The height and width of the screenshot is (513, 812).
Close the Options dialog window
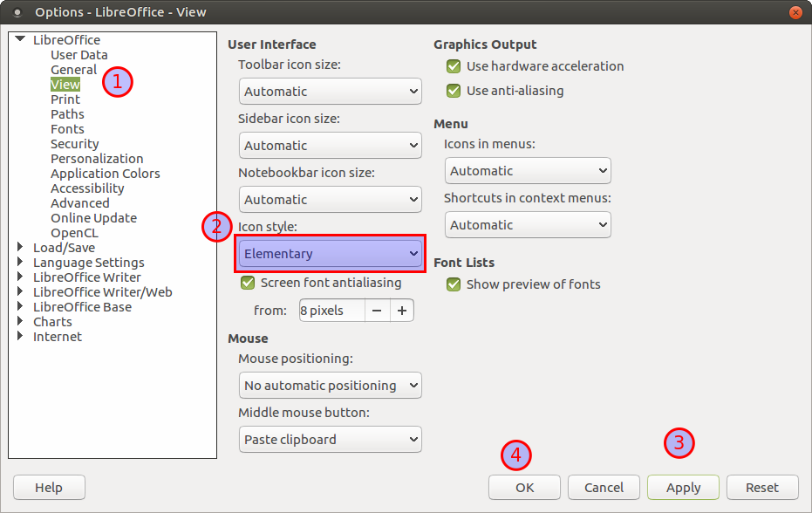coord(796,12)
